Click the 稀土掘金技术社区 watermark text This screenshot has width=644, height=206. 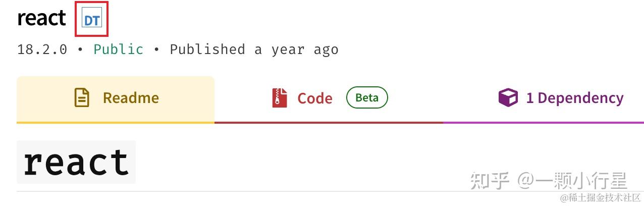pyautogui.click(x=601, y=197)
